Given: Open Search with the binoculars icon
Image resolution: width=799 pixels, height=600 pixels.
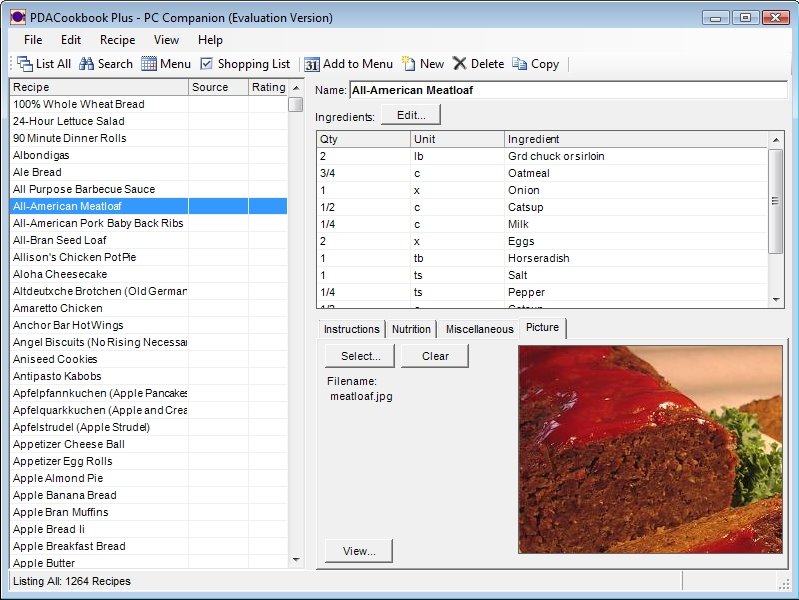Looking at the screenshot, I should 87,64.
